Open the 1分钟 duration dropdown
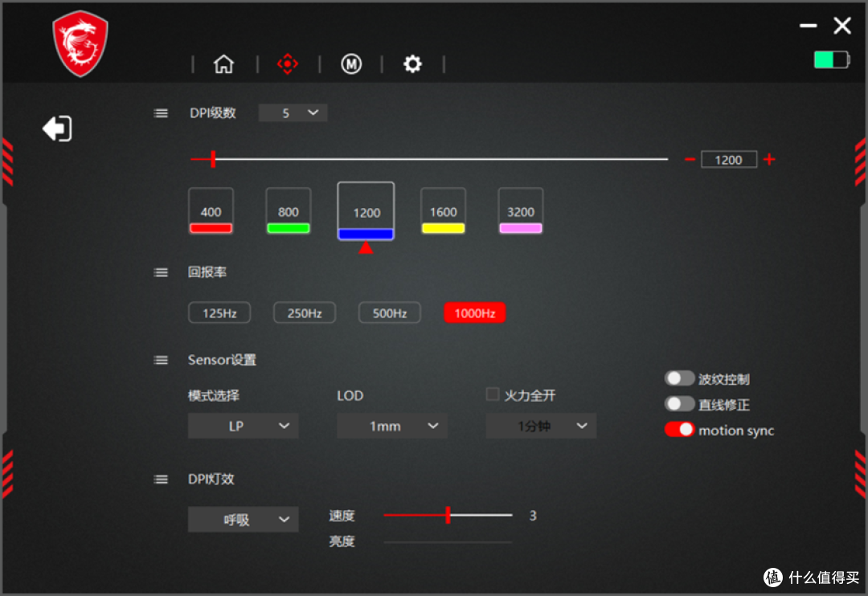The image size is (868, 596). pos(541,426)
